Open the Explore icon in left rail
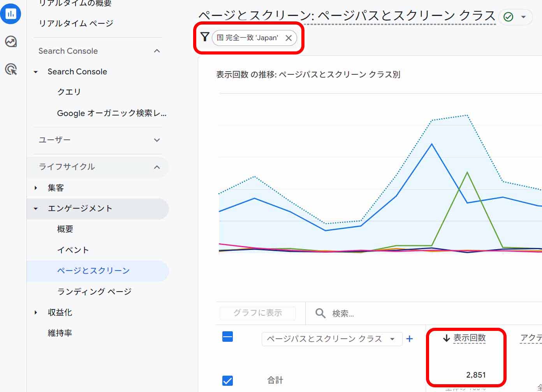Viewport: 542px width, 392px height. point(11,41)
